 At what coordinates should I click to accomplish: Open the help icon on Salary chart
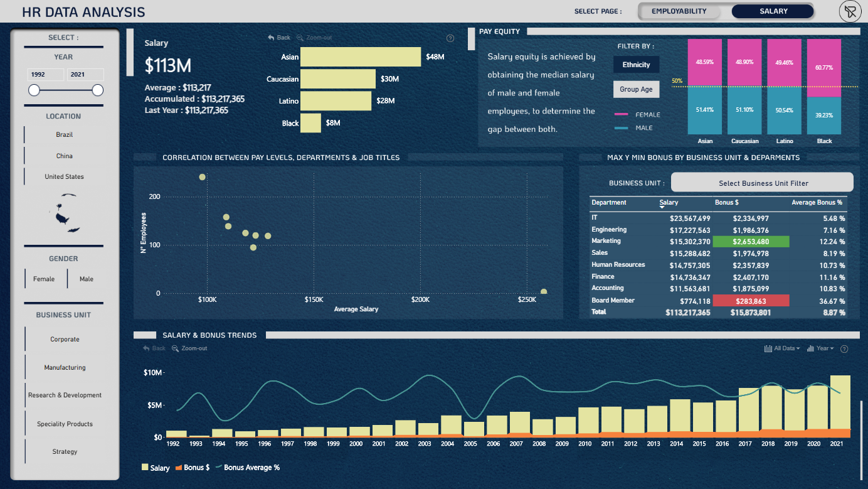coord(450,38)
